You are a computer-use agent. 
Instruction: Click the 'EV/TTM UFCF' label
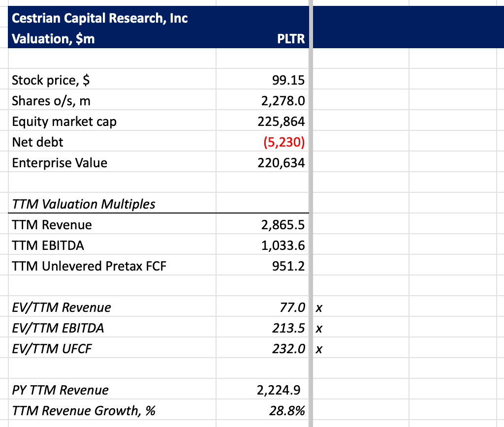(52, 349)
